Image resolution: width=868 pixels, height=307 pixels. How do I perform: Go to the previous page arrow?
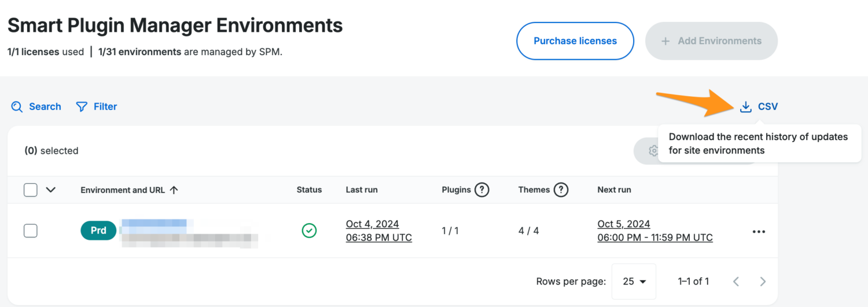[x=736, y=282]
